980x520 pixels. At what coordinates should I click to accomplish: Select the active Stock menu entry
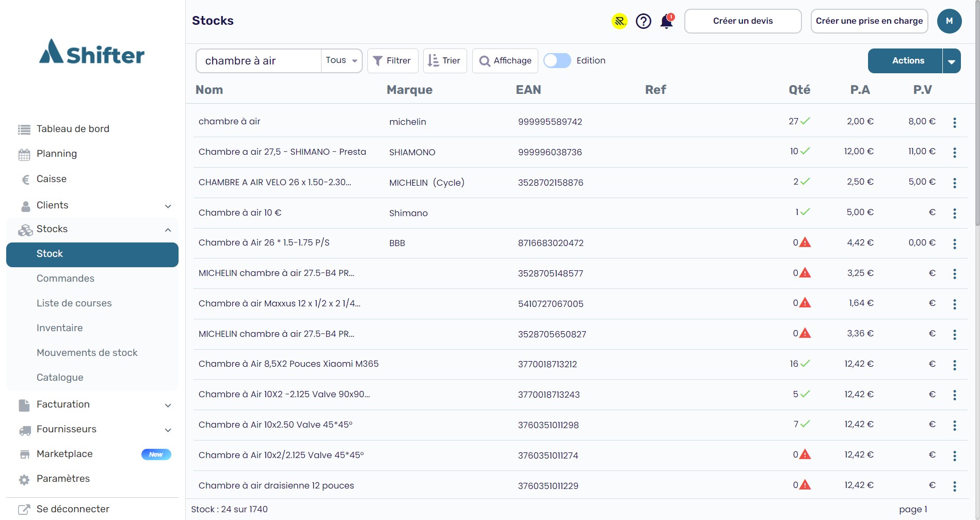92,255
